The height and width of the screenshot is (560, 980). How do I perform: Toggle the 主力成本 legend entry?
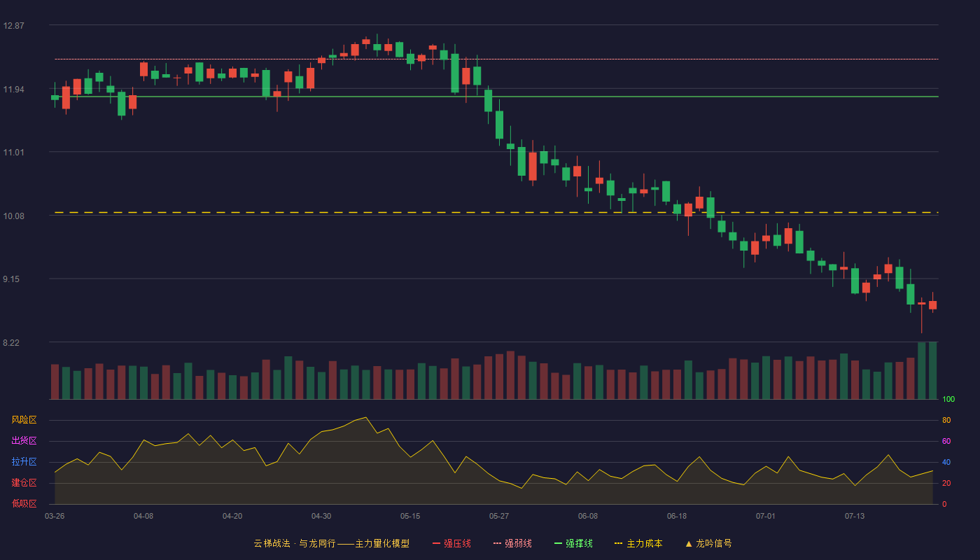[x=638, y=543]
